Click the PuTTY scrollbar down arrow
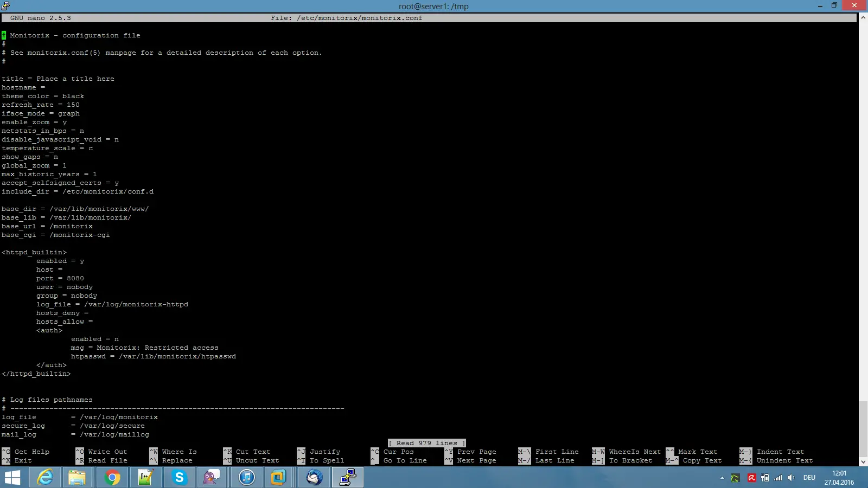Viewport: 868px width, 488px height. pos(863,461)
